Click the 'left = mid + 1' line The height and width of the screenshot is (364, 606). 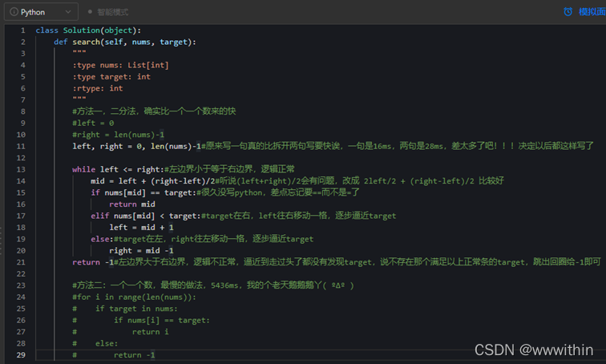(141, 227)
